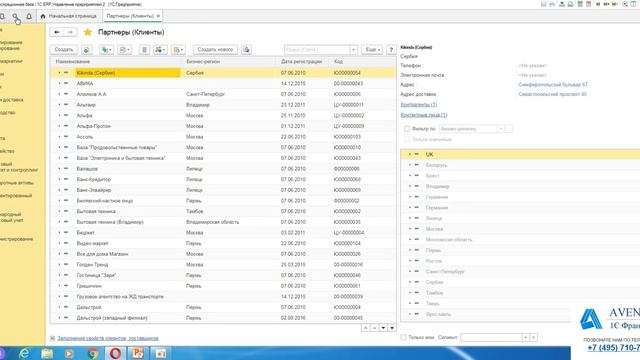Screen dimensions: 640x360
Task: Select Бытовая техника (Владимир) row
Action: coord(223,222)
